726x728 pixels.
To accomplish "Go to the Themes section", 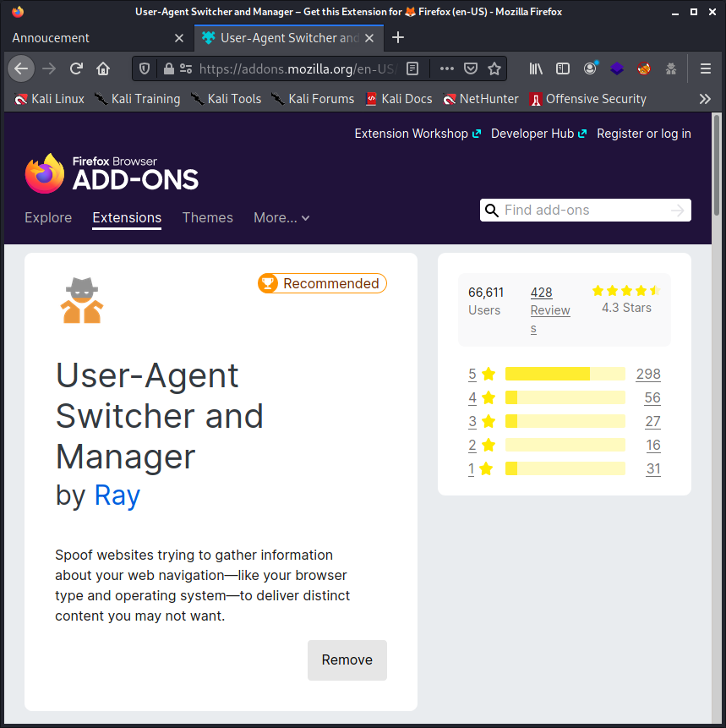I will point(208,218).
